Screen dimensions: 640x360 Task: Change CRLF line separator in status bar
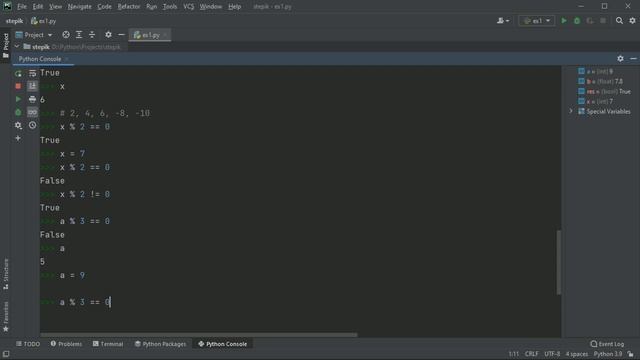[531, 354]
